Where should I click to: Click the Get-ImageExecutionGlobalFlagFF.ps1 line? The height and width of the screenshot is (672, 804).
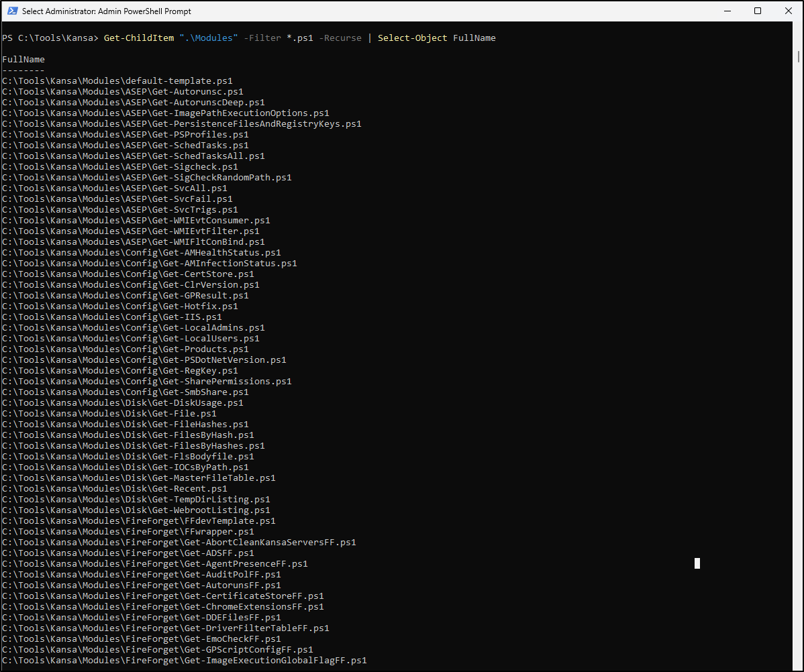(185, 661)
